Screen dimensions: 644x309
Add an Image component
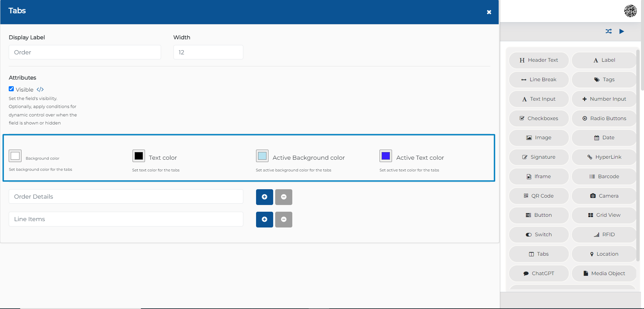(539, 138)
